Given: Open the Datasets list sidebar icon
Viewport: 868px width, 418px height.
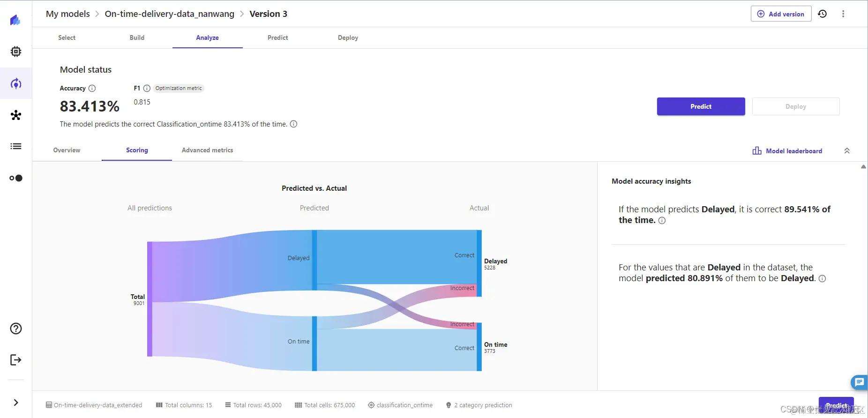Looking at the screenshot, I should click(16, 146).
